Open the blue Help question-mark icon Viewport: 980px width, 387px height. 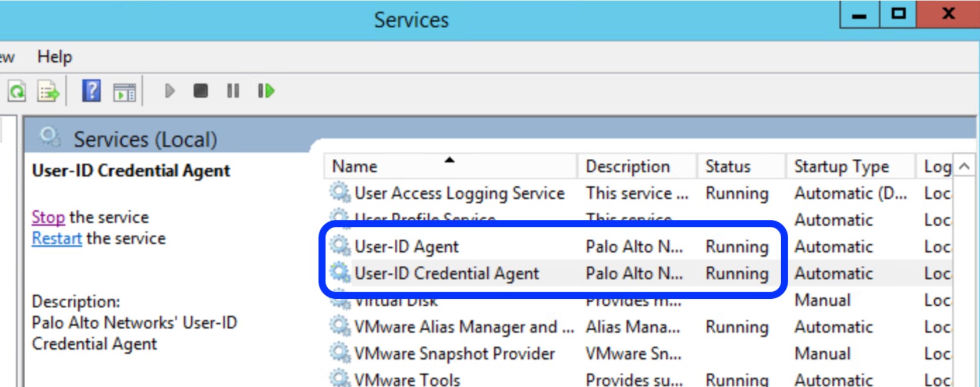point(91,91)
